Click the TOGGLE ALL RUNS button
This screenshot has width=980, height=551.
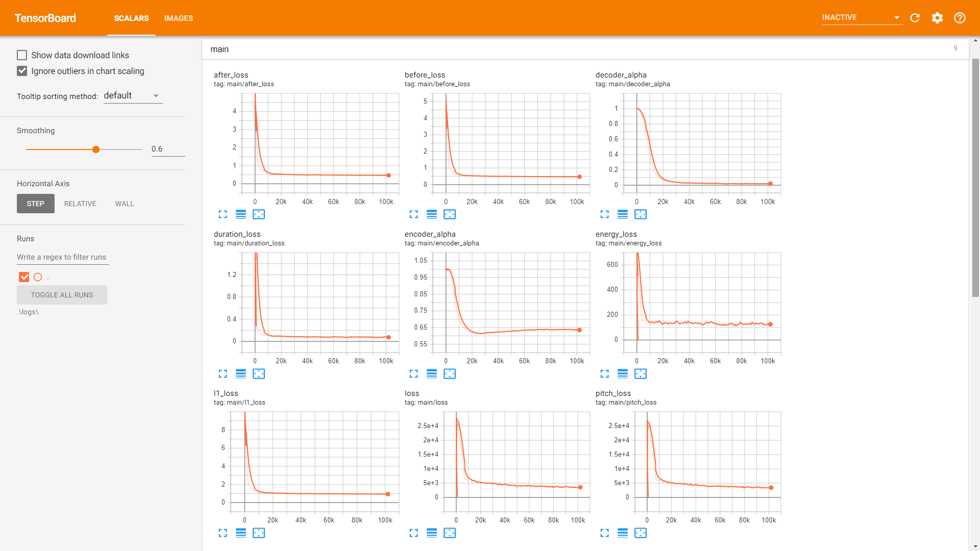pos(62,295)
